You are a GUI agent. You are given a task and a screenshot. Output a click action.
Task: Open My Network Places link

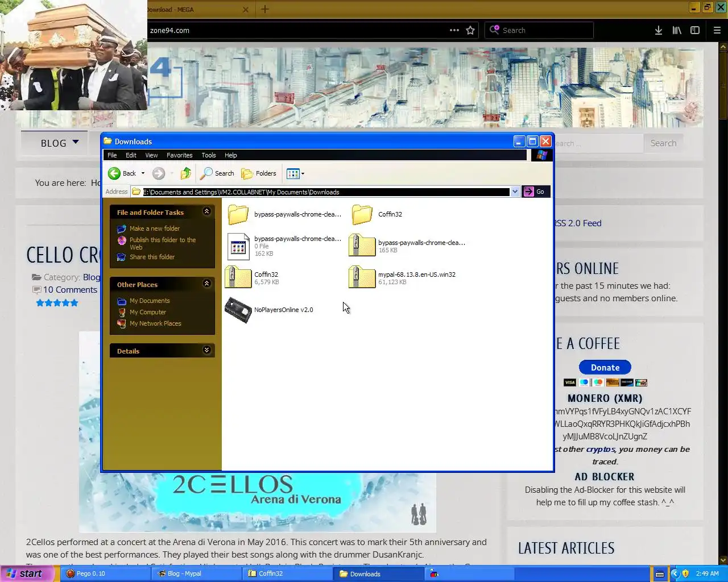(155, 323)
